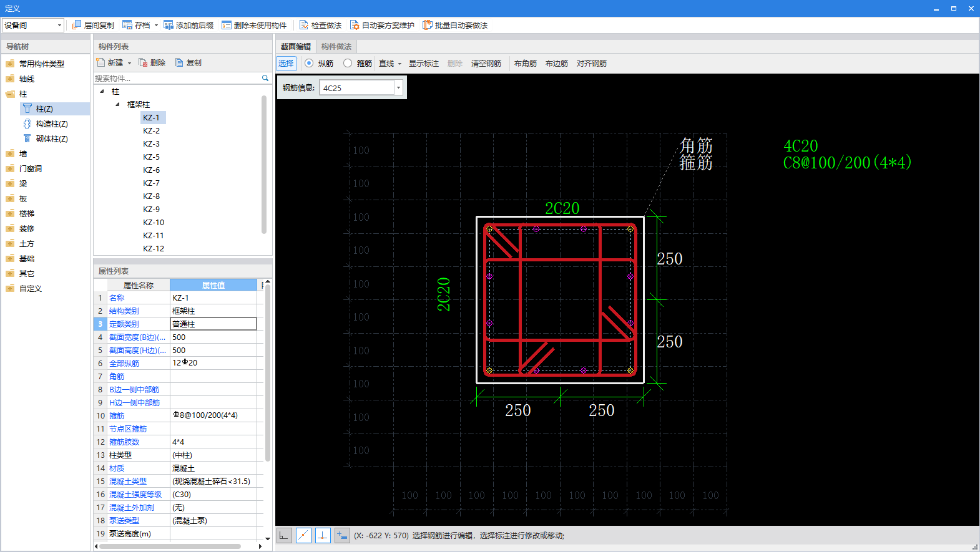The width and height of the screenshot is (980, 552).
Task: Click the search magnifier icon
Action: (265, 78)
